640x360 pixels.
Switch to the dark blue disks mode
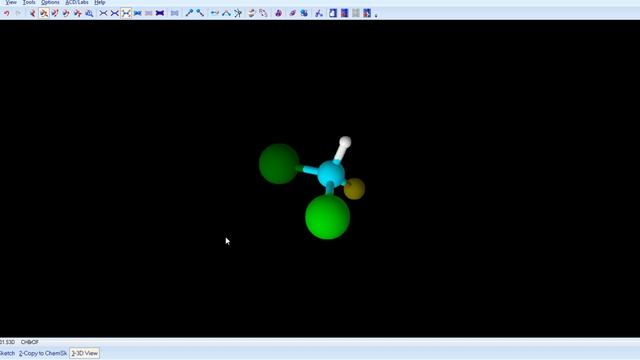click(x=160, y=13)
